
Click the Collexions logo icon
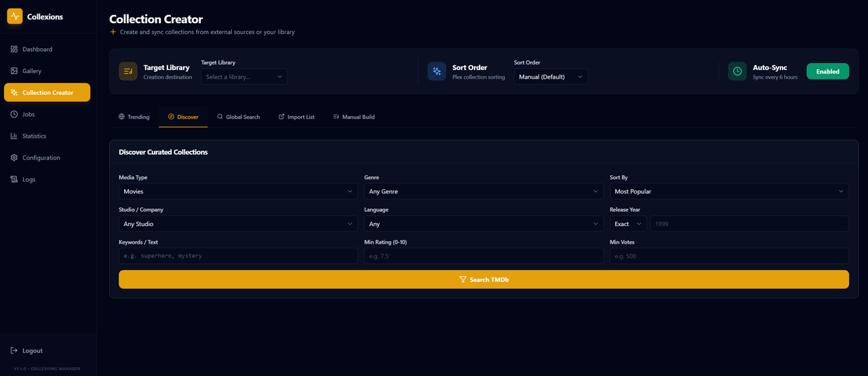coord(15,16)
